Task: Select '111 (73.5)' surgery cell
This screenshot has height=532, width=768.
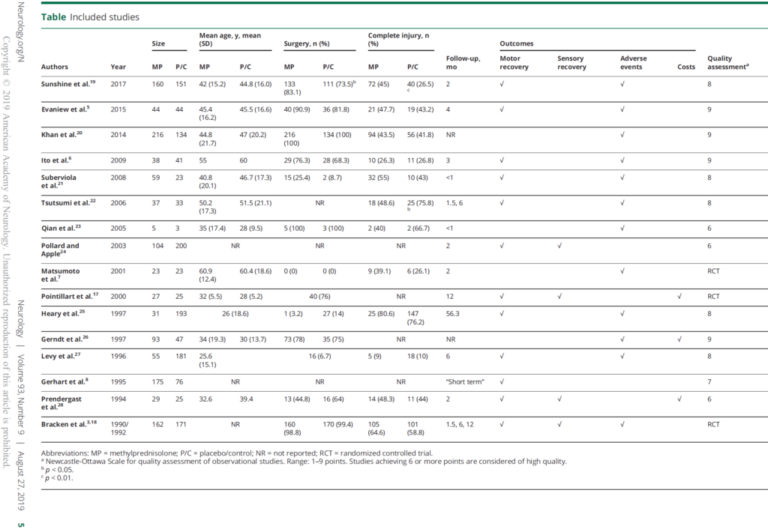Action: [339, 84]
